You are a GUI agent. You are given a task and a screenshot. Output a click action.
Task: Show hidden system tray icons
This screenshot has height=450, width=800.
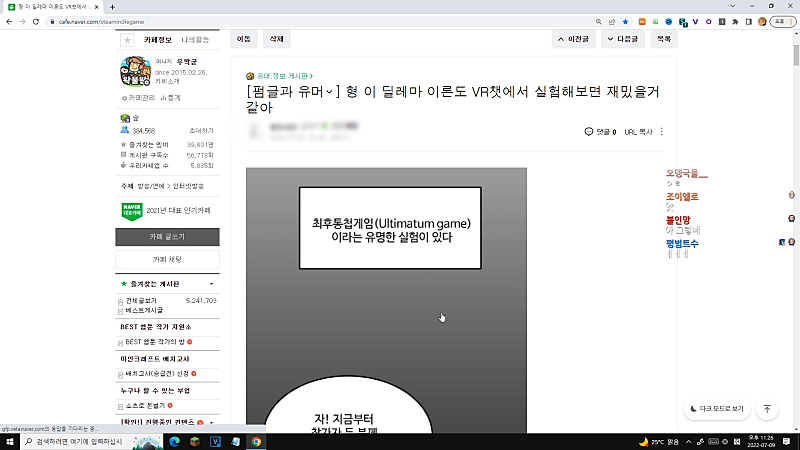point(688,442)
